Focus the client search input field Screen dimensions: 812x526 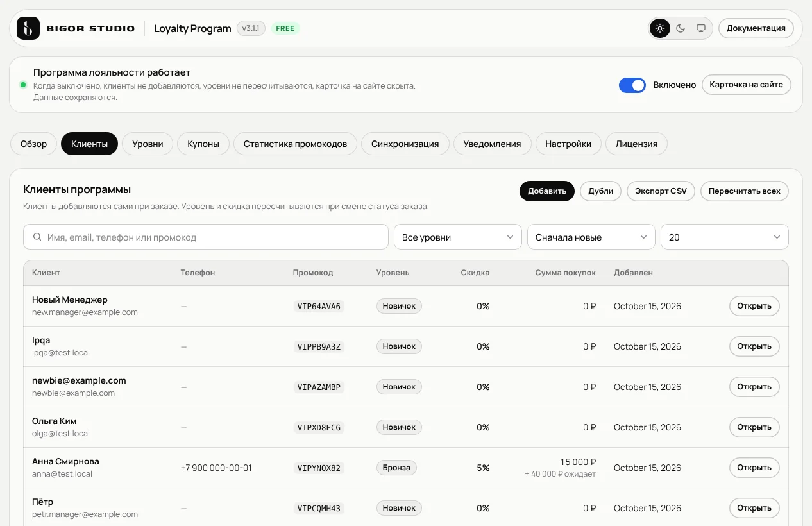pos(206,237)
